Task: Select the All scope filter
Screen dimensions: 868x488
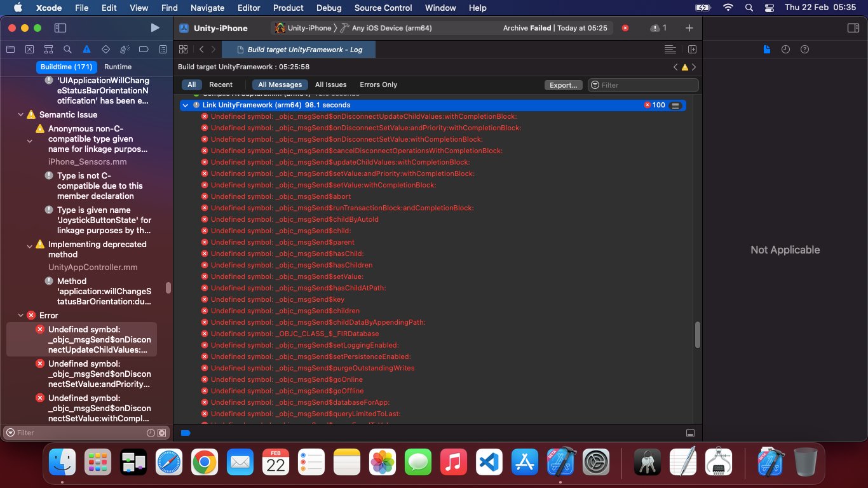Action: (191, 85)
